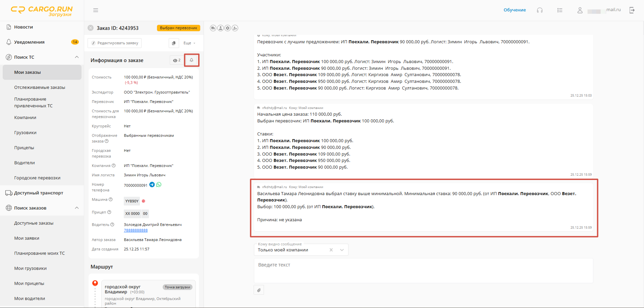
Task: Attach a file with the paperclip icon
Action: 259,290
